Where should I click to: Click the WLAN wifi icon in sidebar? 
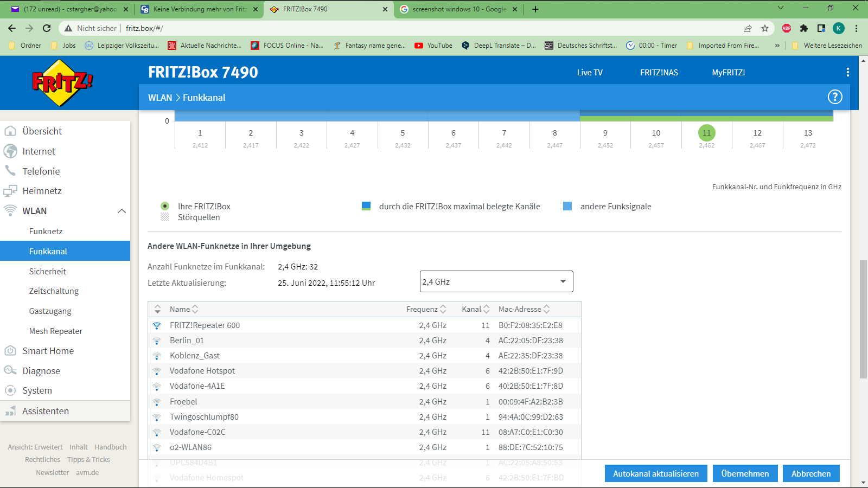point(10,210)
